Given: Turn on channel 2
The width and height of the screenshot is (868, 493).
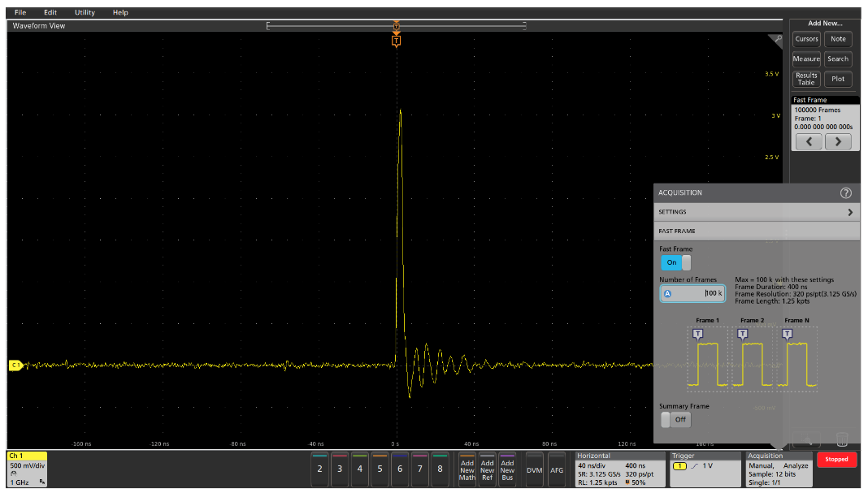Looking at the screenshot, I should (x=319, y=469).
